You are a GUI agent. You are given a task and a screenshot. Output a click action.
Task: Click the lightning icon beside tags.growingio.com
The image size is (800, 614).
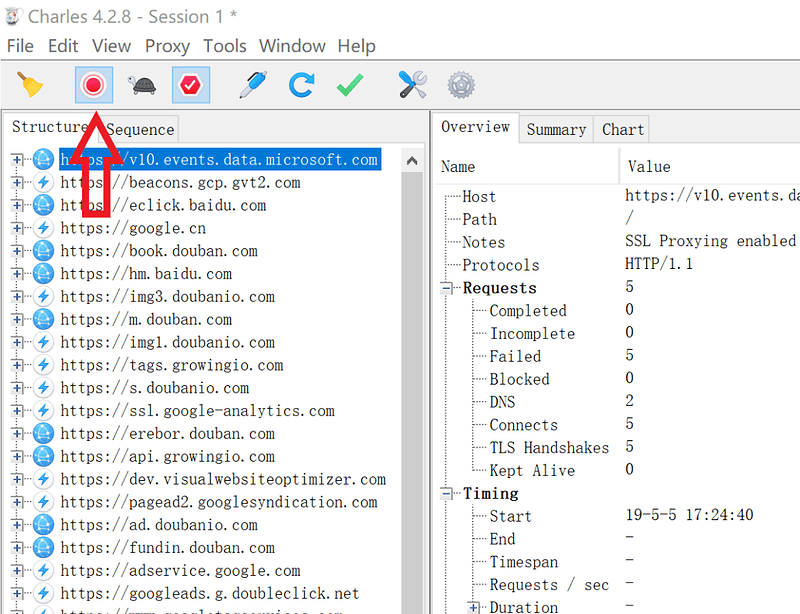coord(43,365)
